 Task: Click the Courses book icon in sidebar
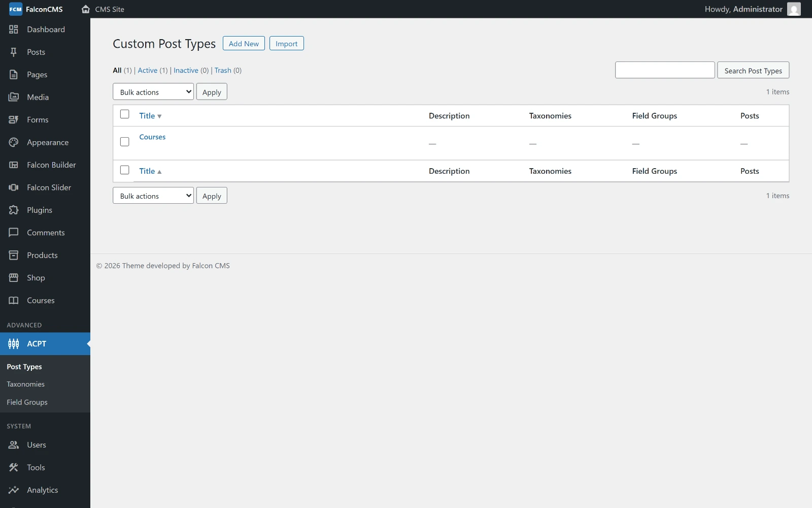(14, 300)
